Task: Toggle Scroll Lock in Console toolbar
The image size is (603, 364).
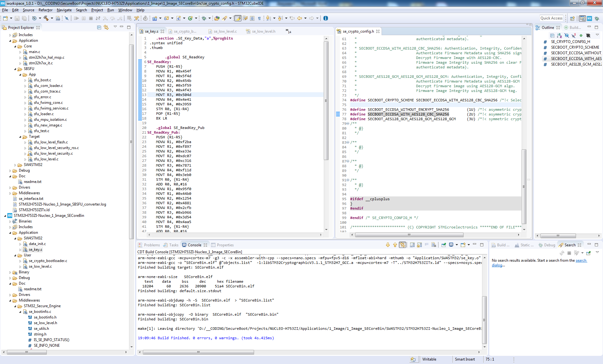Action: pyautogui.click(x=419, y=245)
